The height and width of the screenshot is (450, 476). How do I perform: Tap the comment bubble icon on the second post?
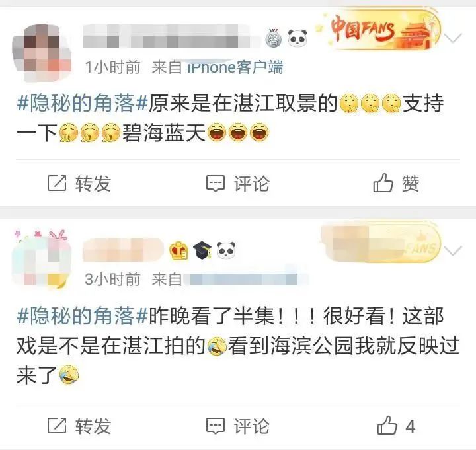pos(216,426)
